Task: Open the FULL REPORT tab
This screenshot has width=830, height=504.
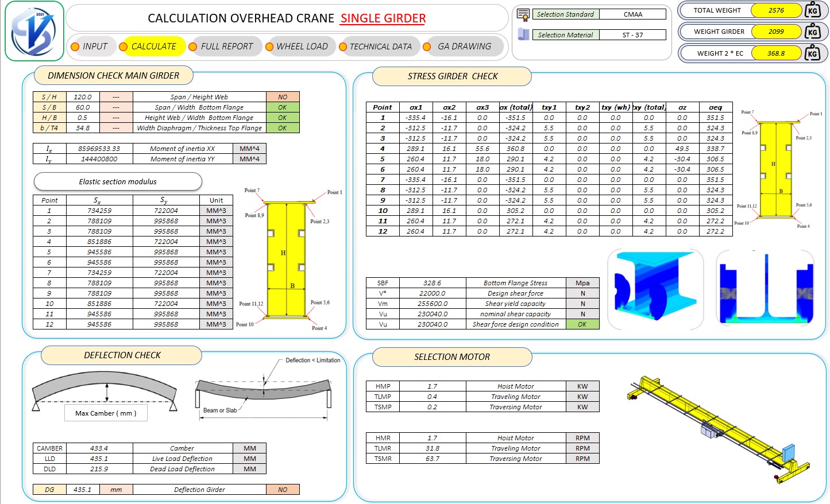Action: tap(227, 46)
